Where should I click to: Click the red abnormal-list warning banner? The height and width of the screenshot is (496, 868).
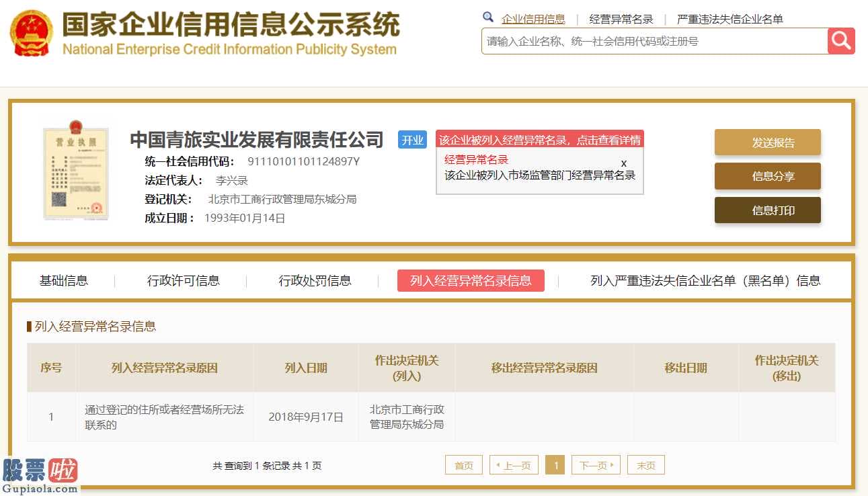coord(540,140)
